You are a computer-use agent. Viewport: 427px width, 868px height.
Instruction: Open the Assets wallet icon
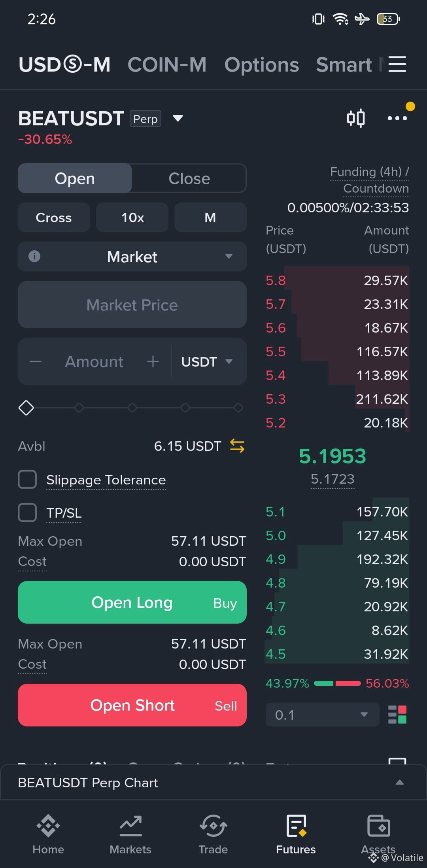coord(379,826)
